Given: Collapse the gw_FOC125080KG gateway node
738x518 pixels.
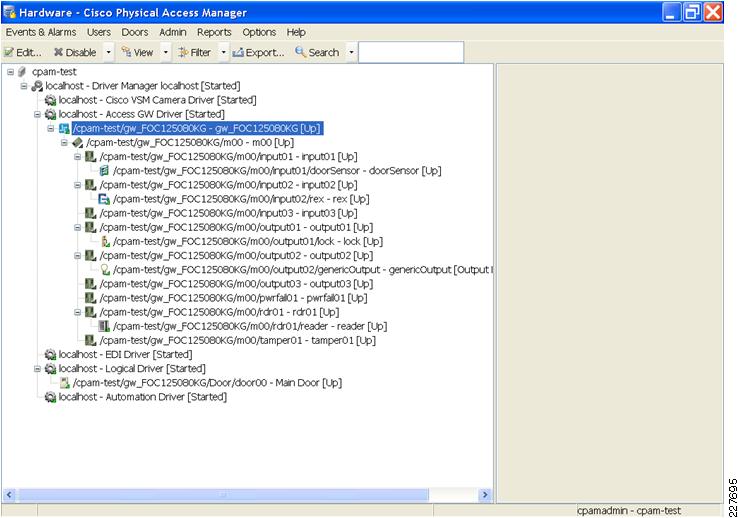Looking at the screenshot, I should coord(51,128).
